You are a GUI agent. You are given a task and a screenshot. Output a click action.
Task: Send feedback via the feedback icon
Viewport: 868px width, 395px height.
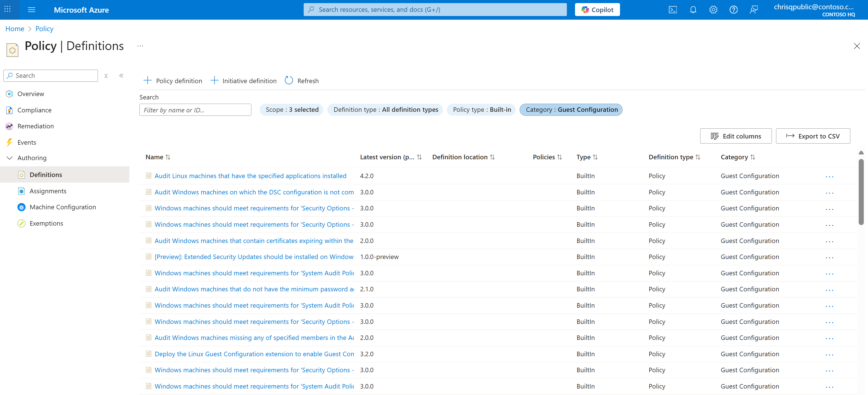(x=754, y=10)
